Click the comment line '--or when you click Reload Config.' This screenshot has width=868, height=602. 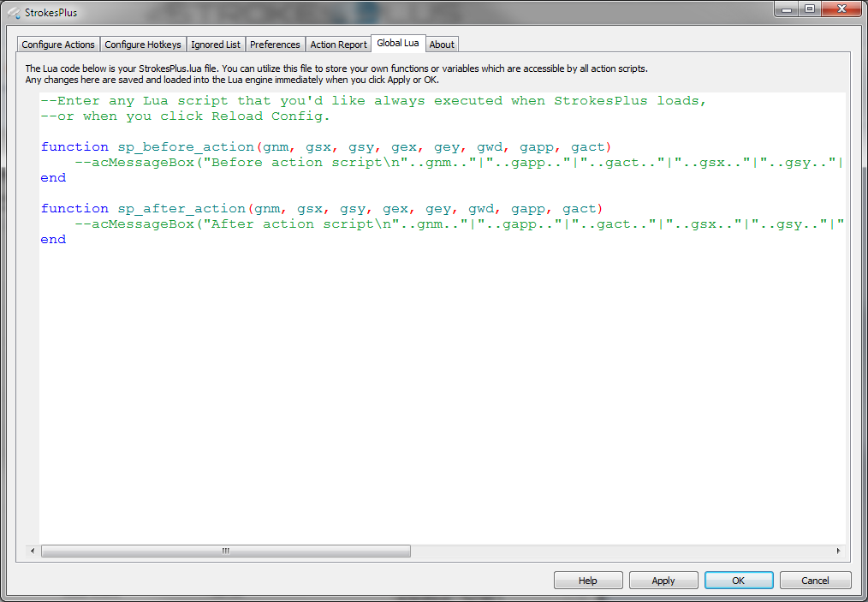point(185,116)
